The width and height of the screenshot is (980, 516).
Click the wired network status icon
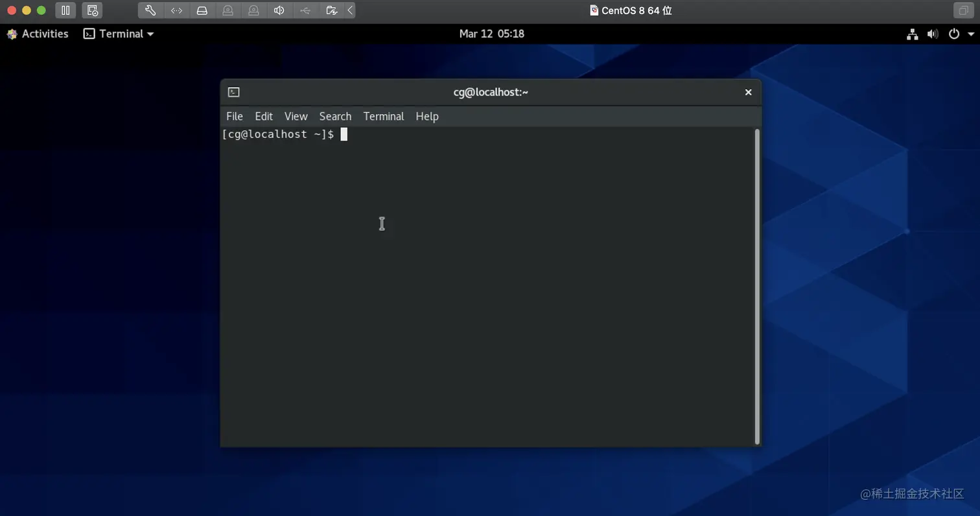tap(913, 34)
